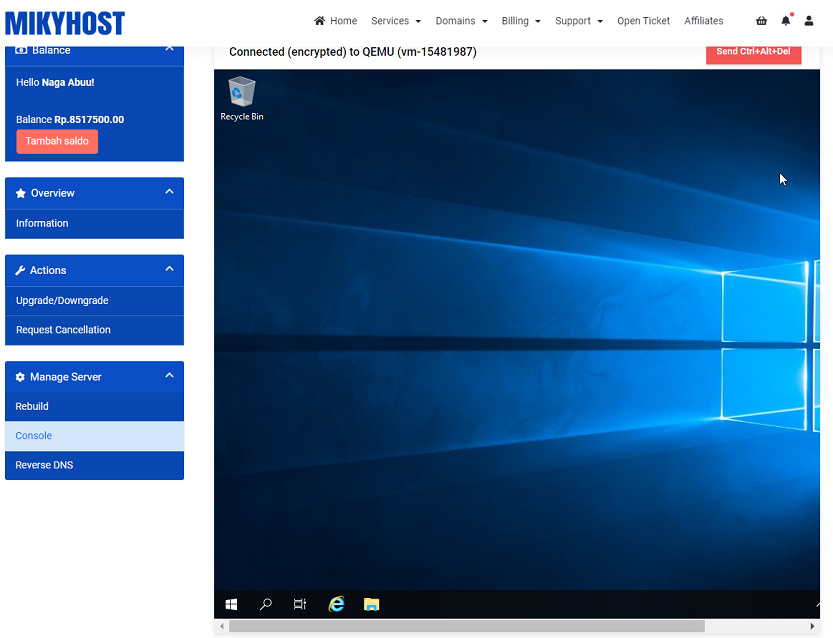Open the Services dropdown menu
Screen dimensions: 833x638
(396, 21)
